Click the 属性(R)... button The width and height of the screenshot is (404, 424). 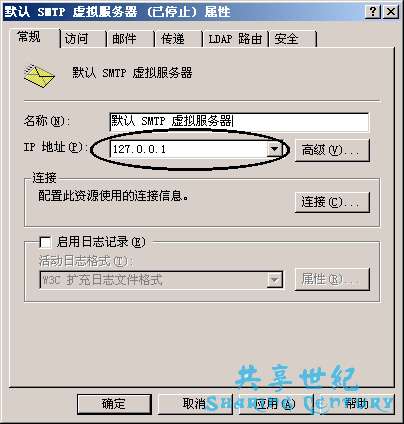[332, 279]
